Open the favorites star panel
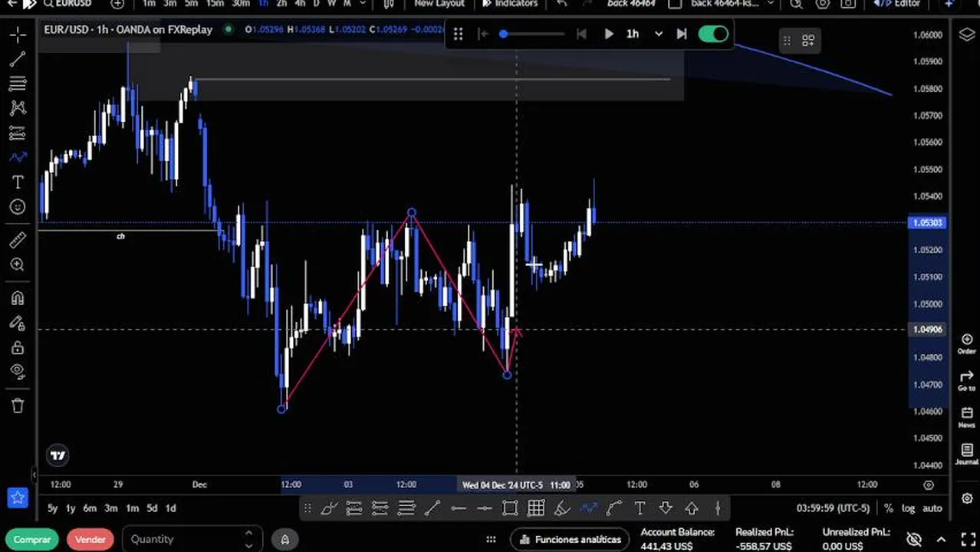 coord(18,498)
